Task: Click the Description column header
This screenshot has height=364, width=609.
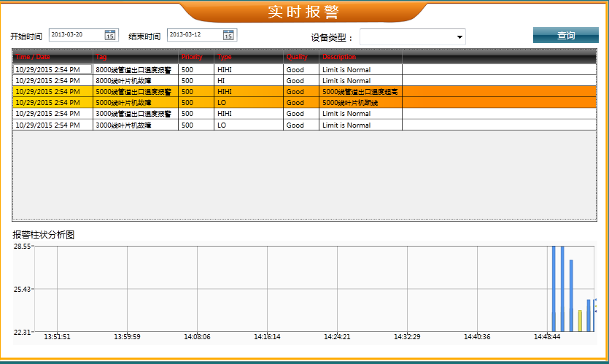Action: point(360,57)
